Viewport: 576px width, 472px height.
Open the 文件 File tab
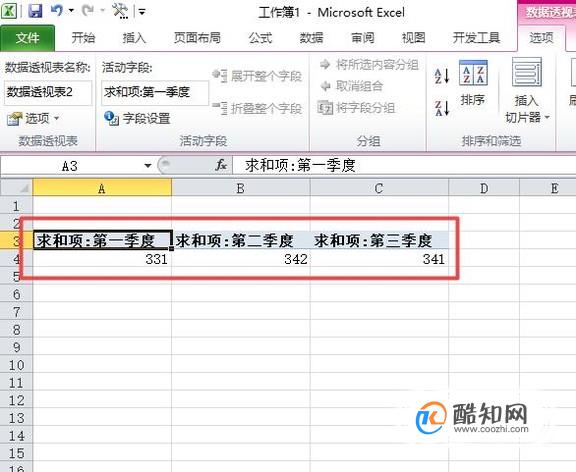[28, 38]
